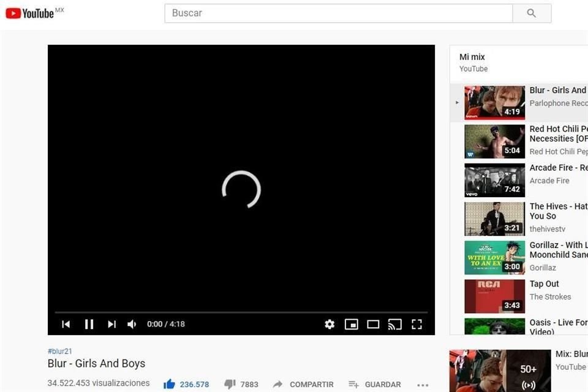
Task: Click the video title Blur - Girls And Boys
Action: coord(96,363)
